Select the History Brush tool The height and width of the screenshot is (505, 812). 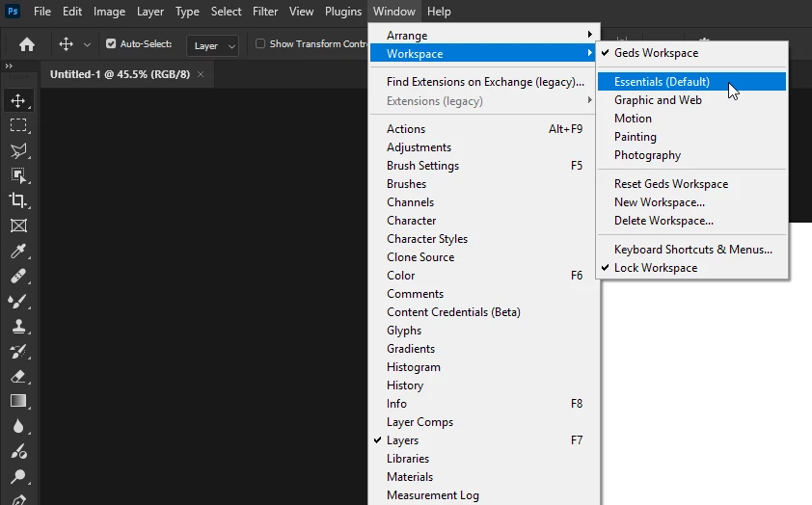(x=18, y=352)
